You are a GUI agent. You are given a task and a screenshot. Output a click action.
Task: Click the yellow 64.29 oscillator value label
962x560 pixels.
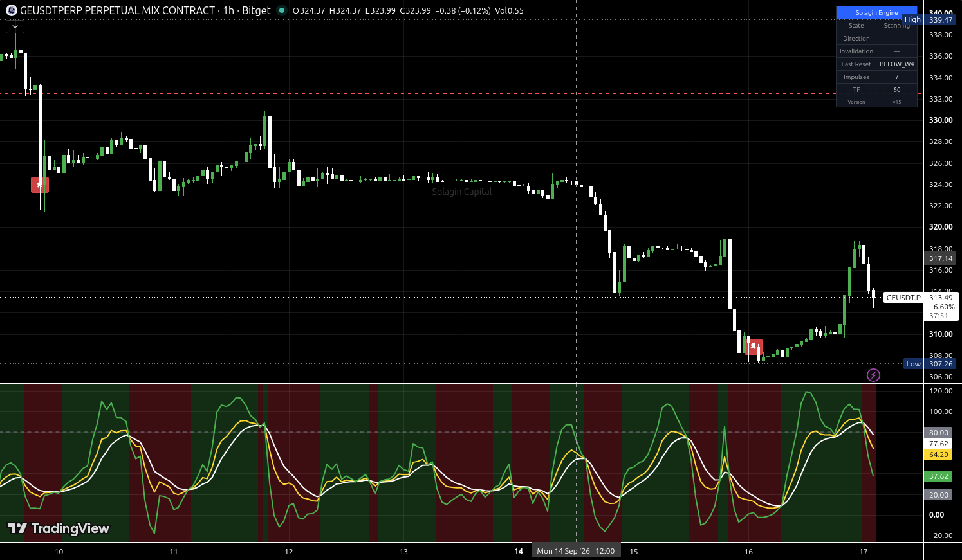pos(939,455)
